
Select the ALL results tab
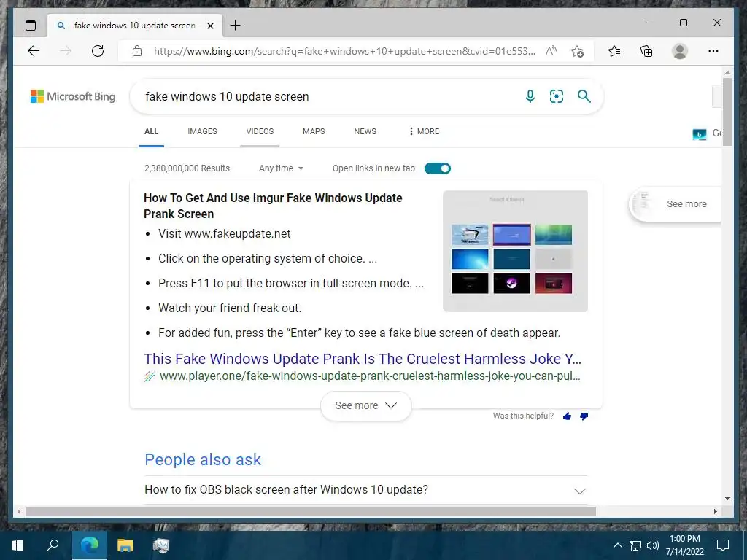click(x=151, y=131)
